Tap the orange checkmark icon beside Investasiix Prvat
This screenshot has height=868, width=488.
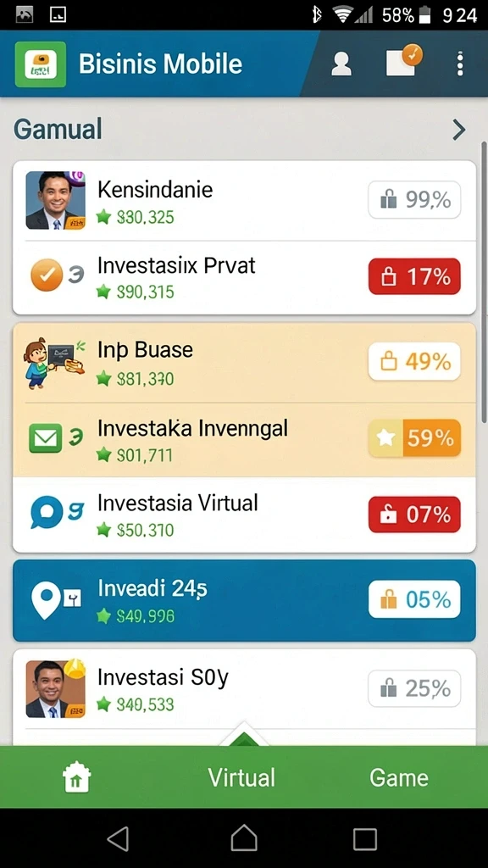coord(47,275)
